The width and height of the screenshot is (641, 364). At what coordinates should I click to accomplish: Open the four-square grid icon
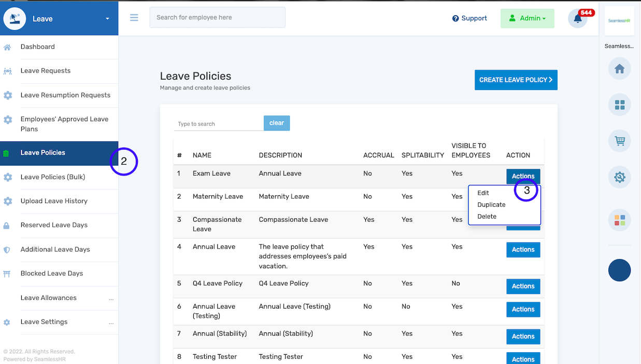click(619, 105)
